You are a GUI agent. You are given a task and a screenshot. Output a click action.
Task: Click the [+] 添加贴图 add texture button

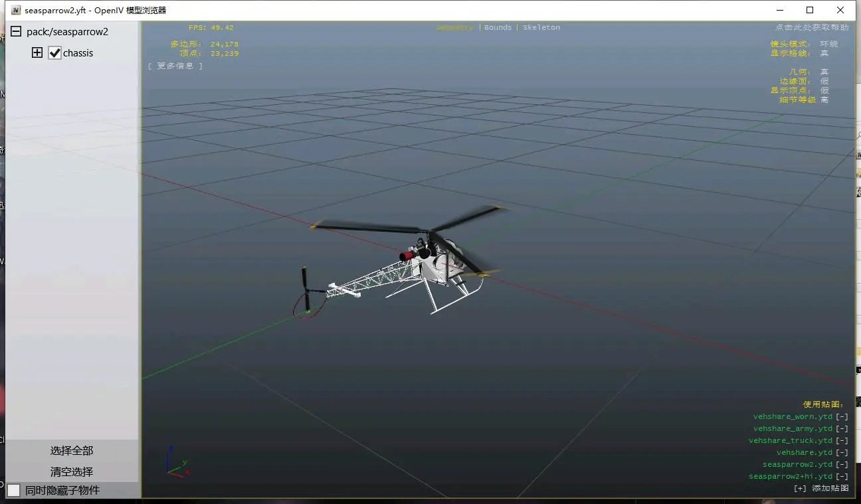tap(821, 488)
